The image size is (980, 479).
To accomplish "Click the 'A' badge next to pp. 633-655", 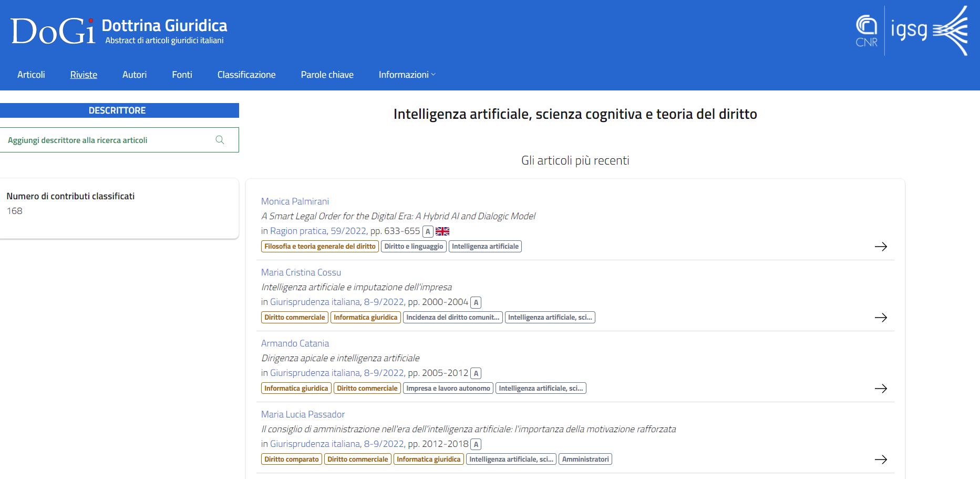I will [428, 231].
